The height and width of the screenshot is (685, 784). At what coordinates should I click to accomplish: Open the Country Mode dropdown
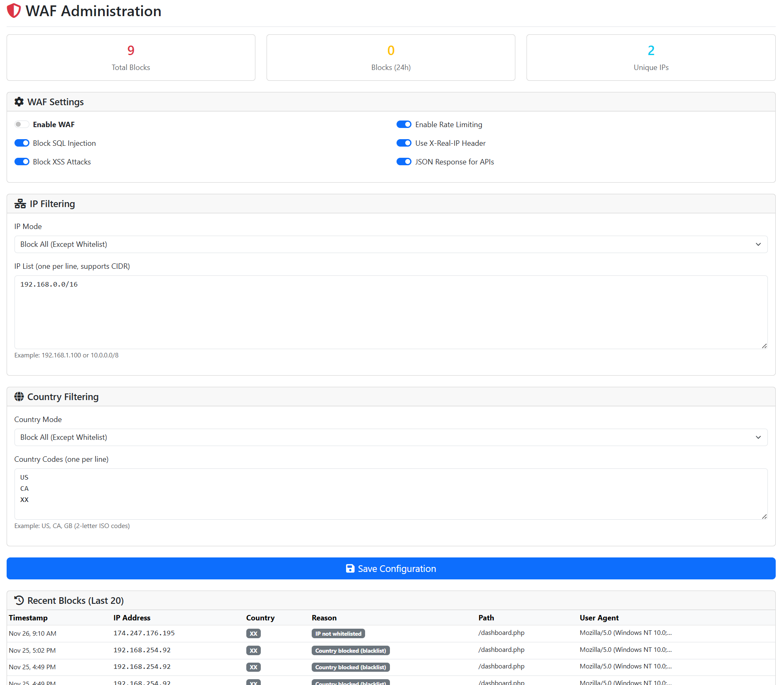pyautogui.click(x=391, y=437)
